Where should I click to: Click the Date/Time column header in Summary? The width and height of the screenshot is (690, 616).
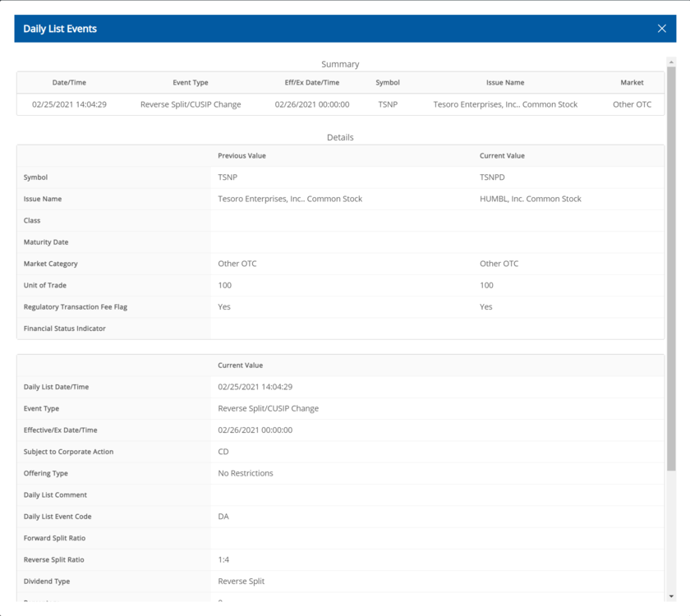click(x=69, y=83)
